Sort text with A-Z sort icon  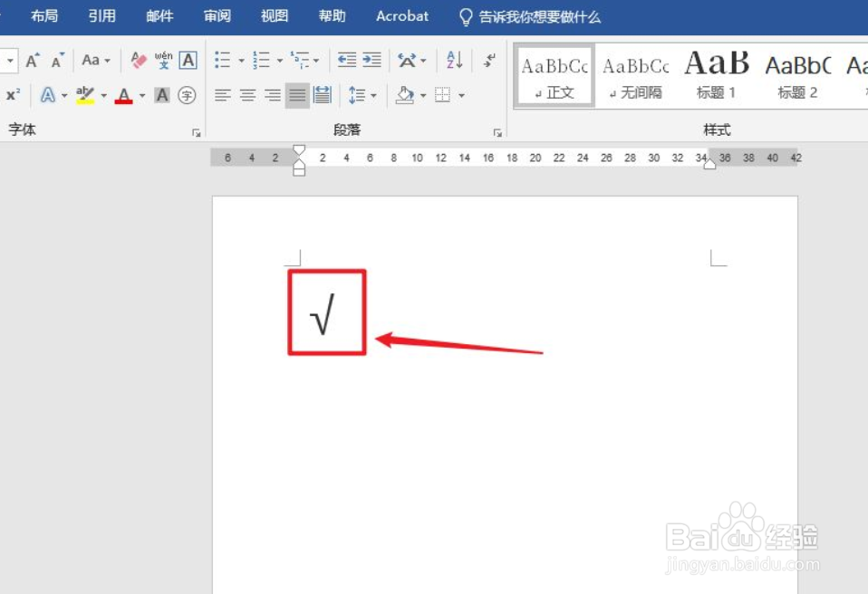(x=454, y=60)
